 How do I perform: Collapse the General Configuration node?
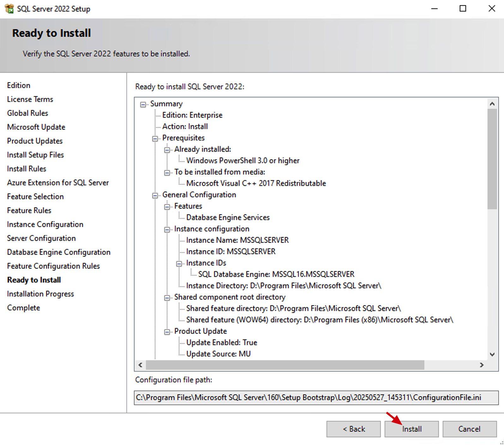[155, 195]
